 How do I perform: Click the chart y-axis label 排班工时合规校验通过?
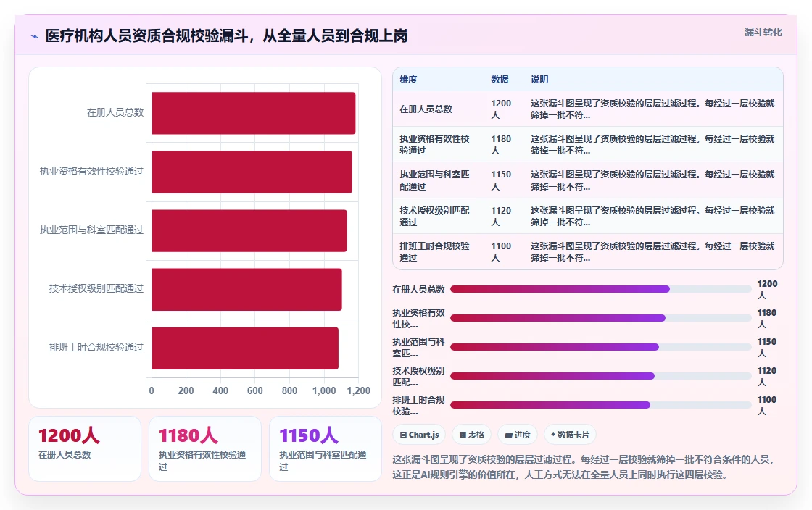pyautogui.click(x=96, y=347)
